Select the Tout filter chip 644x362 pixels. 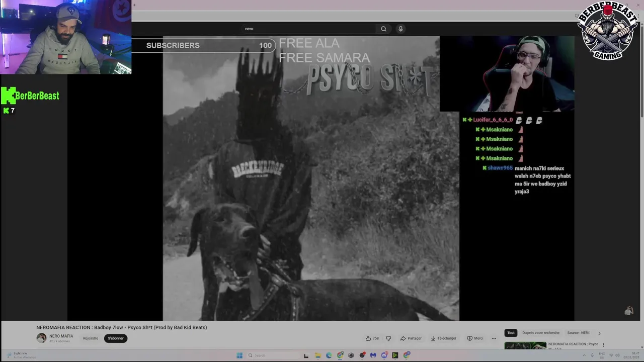[x=511, y=333]
